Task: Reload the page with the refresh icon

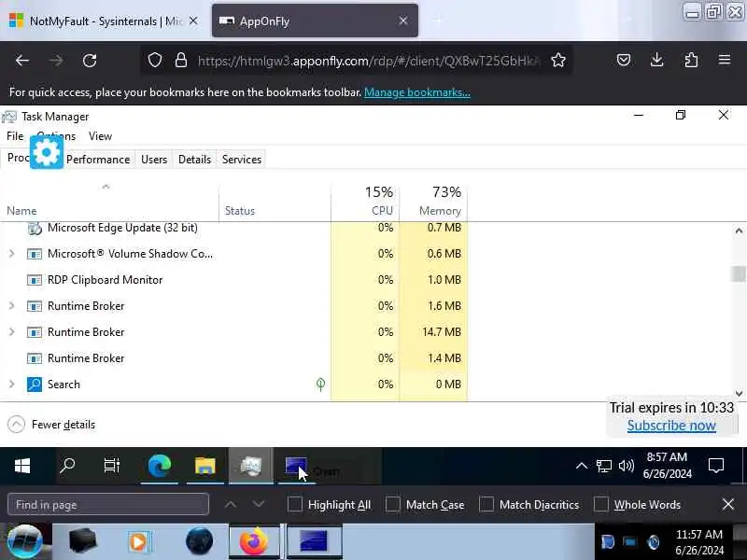Action: 90,61
